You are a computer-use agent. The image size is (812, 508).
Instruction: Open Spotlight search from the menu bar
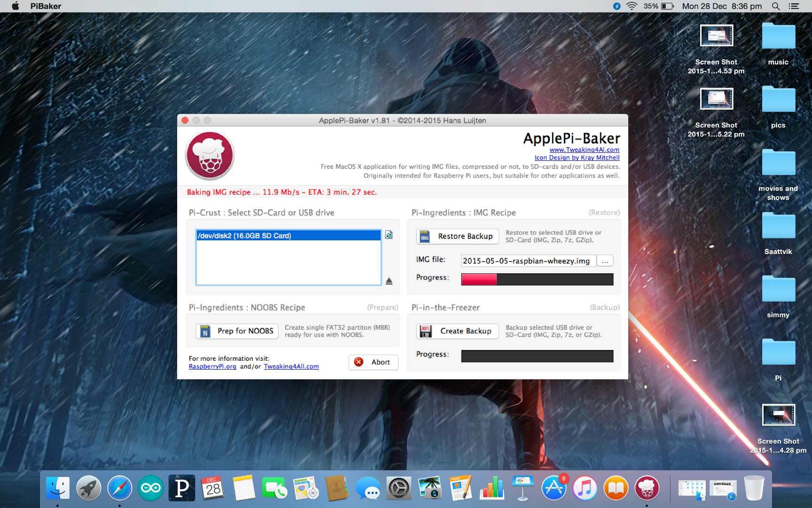(776, 6)
